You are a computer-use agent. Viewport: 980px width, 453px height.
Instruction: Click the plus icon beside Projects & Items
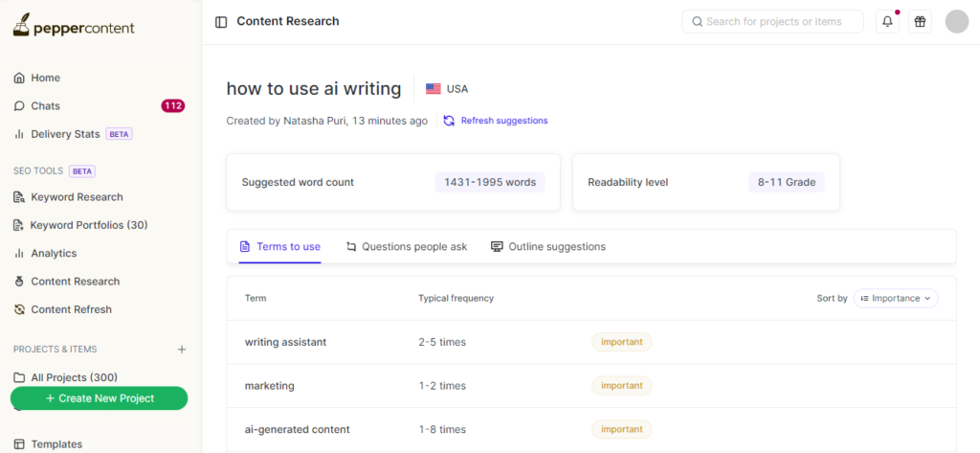(182, 350)
